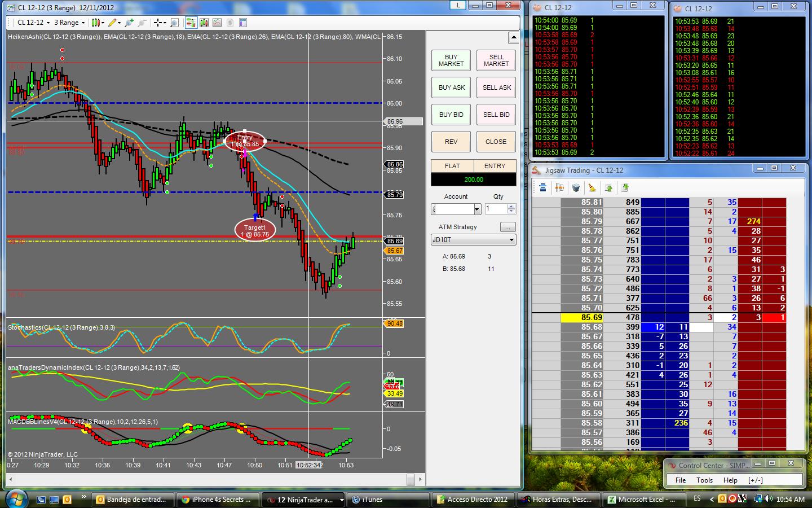Screen dimensions: 812x508
Task: Expand quick launch overflow chevron
Action: [x=84, y=497]
